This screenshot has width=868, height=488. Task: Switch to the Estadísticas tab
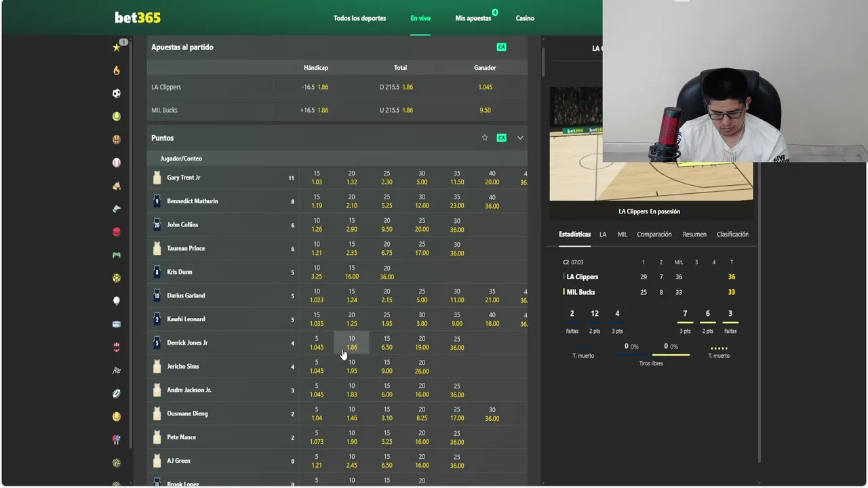[574, 235]
